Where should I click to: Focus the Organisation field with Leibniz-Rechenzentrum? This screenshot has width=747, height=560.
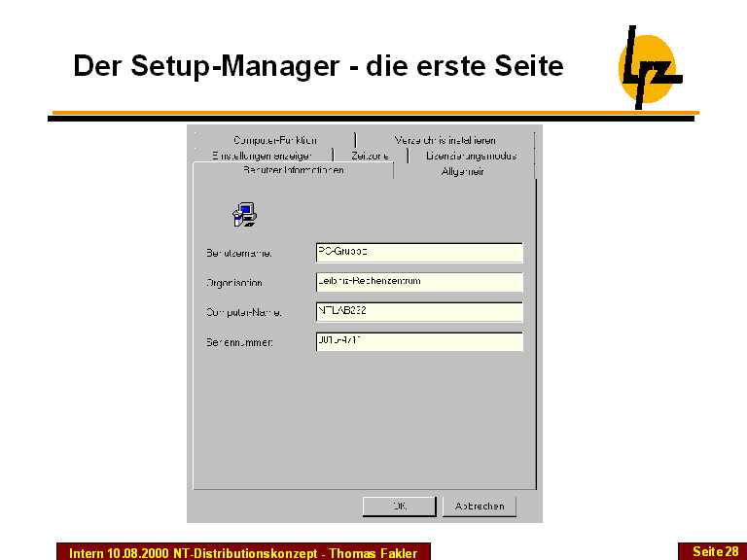(x=419, y=283)
